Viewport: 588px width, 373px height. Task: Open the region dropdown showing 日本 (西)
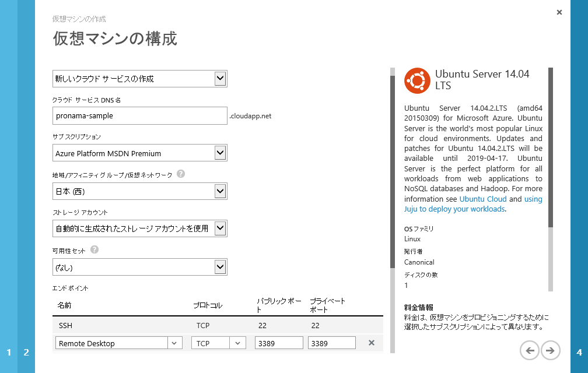pos(220,191)
